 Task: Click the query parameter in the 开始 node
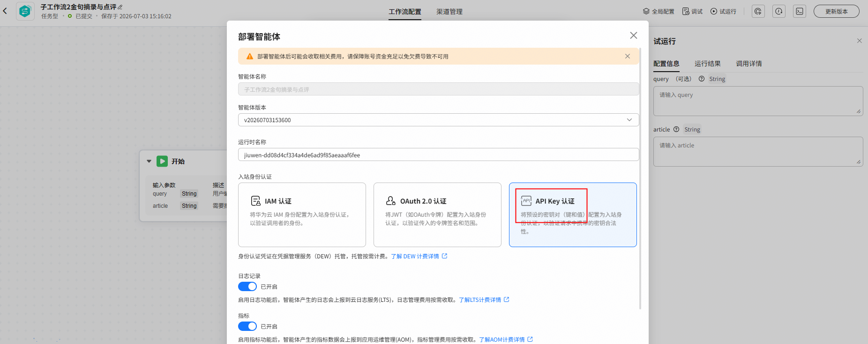tap(160, 194)
